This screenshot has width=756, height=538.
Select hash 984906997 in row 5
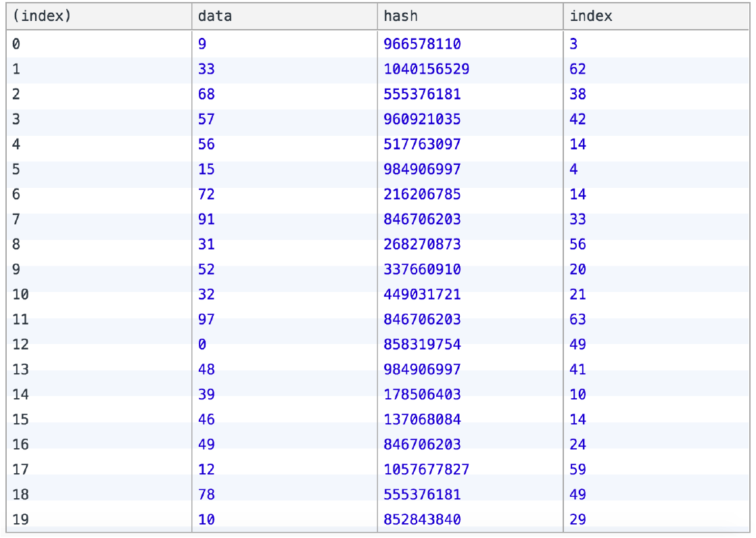point(423,170)
